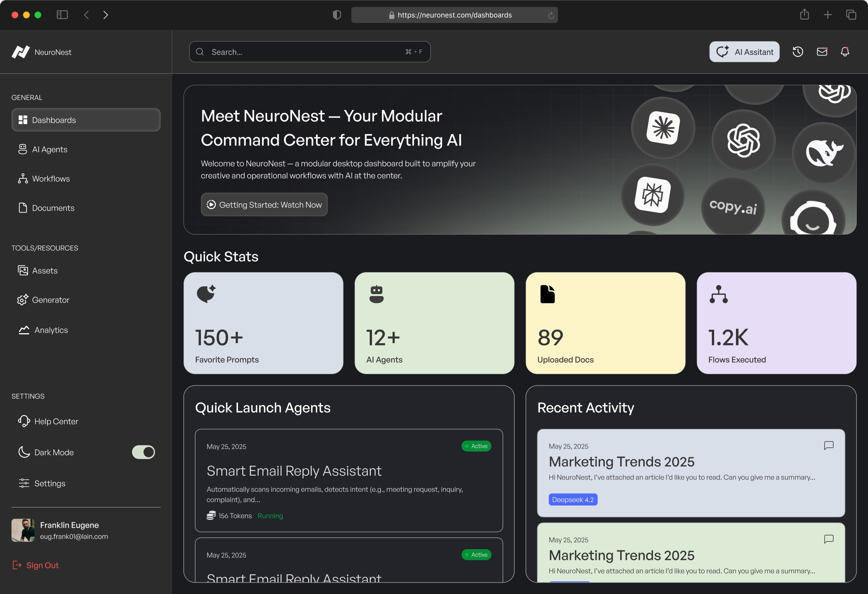This screenshot has height=594, width=868.
Task: Open the Analytics panel
Action: click(x=51, y=330)
